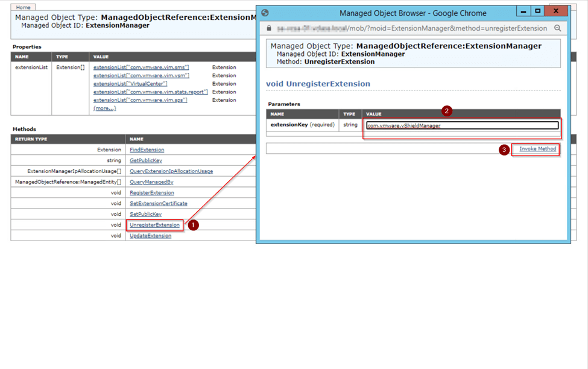The width and height of the screenshot is (588, 369).
Task: Open the GetPublicKey method link
Action: 145,160
